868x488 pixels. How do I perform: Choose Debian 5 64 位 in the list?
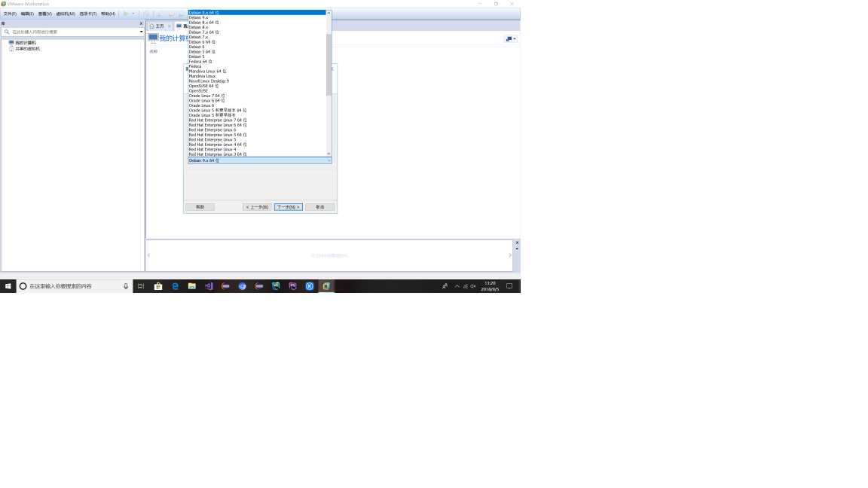click(x=257, y=51)
